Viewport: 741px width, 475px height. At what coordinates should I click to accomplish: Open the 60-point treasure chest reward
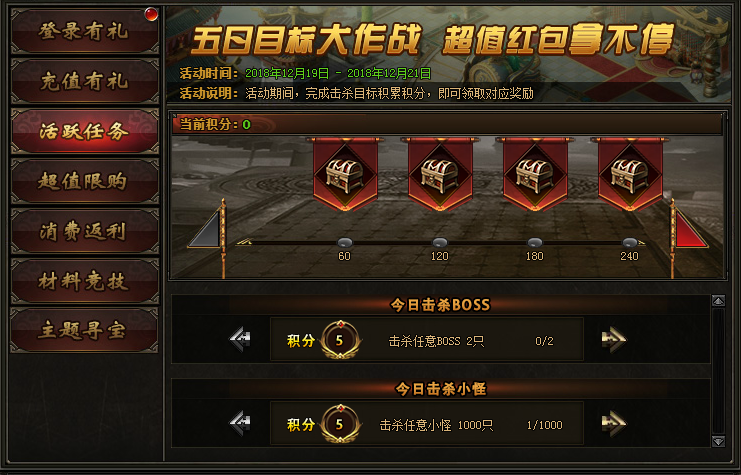tap(345, 175)
